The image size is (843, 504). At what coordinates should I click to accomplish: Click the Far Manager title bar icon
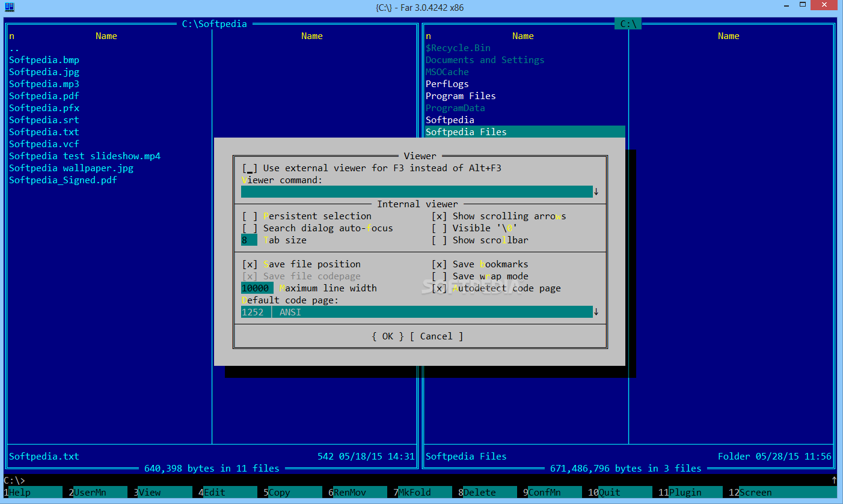coord(9,7)
